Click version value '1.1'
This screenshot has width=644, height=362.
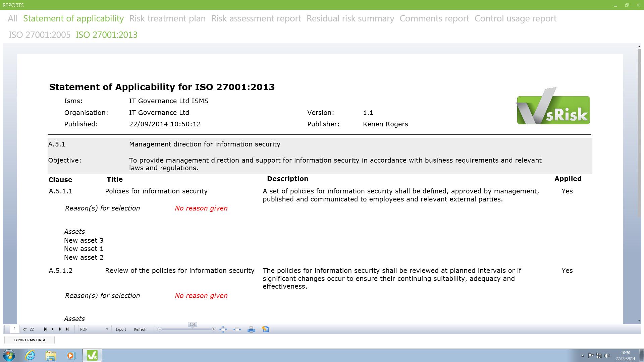click(x=368, y=113)
